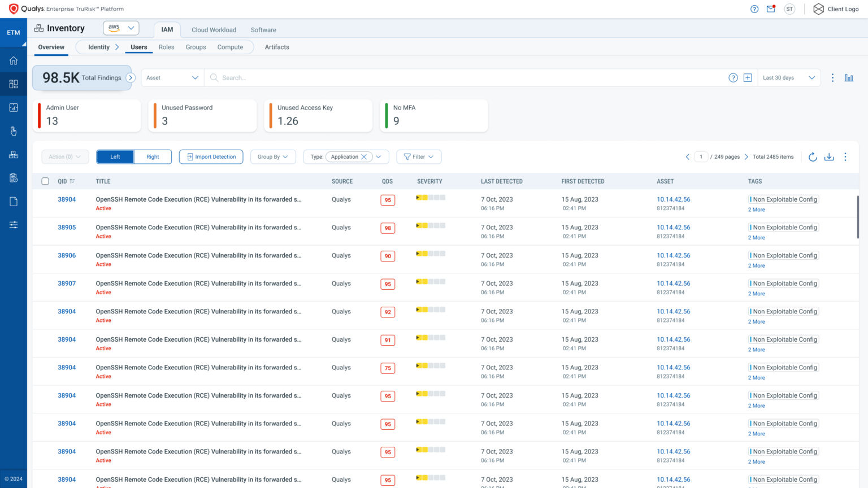Toggle the Right view button
This screenshot has width=868, height=488.
coord(153,156)
